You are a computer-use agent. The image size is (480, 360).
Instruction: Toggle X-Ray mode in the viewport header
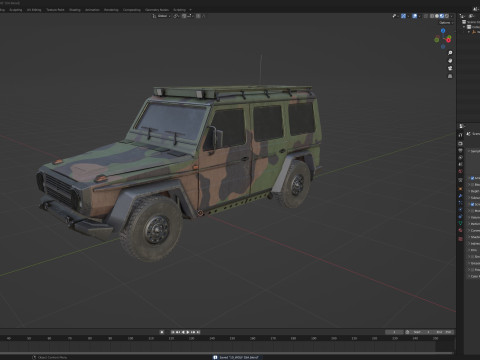pyautogui.click(x=426, y=16)
